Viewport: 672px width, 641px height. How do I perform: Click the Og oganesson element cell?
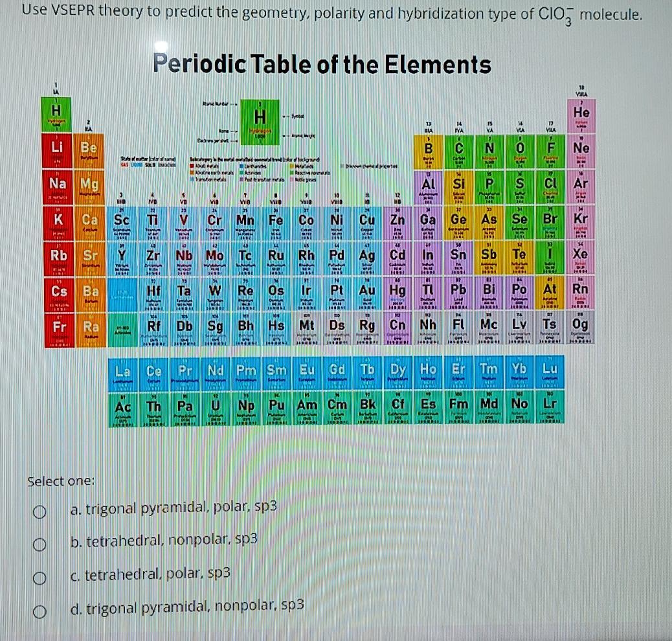tap(581, 328)
